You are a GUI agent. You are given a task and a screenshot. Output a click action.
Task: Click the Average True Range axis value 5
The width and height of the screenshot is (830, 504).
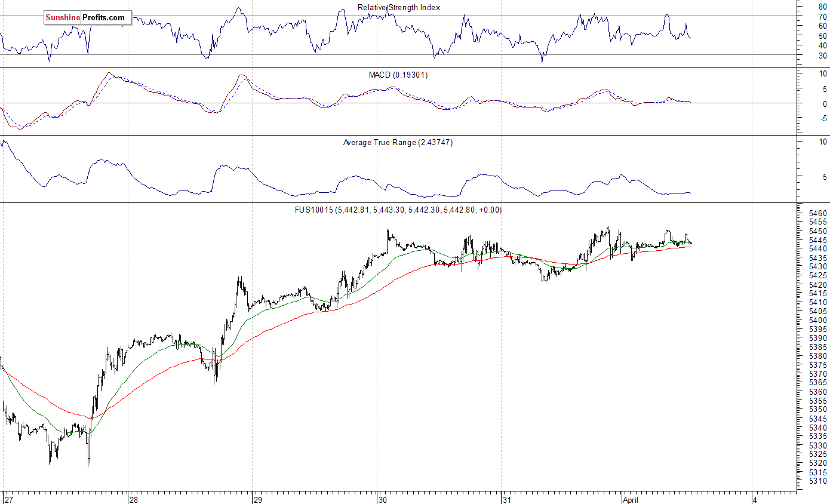pyautogui.click(x=825, y=177)
